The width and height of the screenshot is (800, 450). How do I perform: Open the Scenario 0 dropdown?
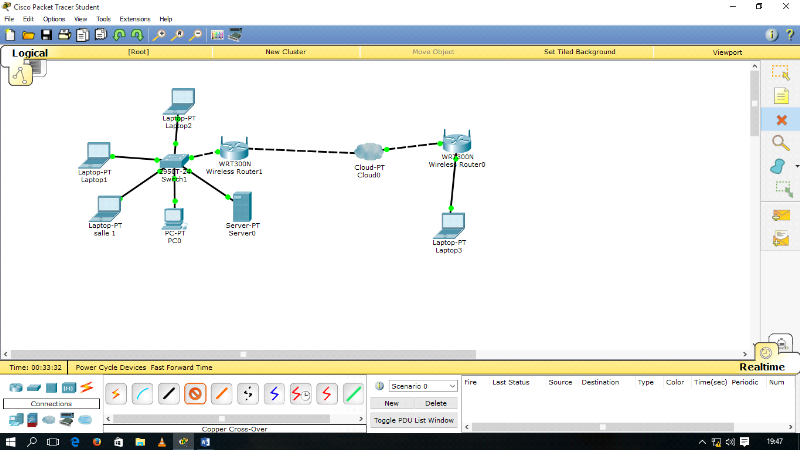coord(423,386)
